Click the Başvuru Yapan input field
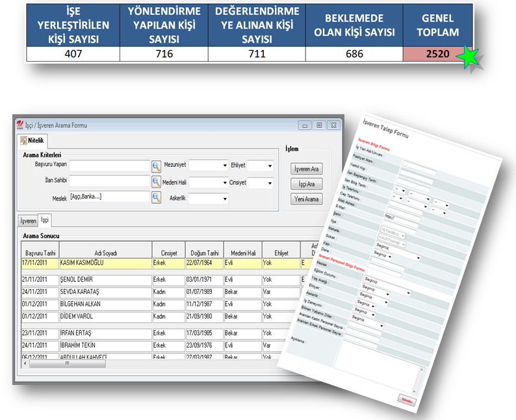The height and width of the screenshot is (420, 516). (x=110, y=166)
